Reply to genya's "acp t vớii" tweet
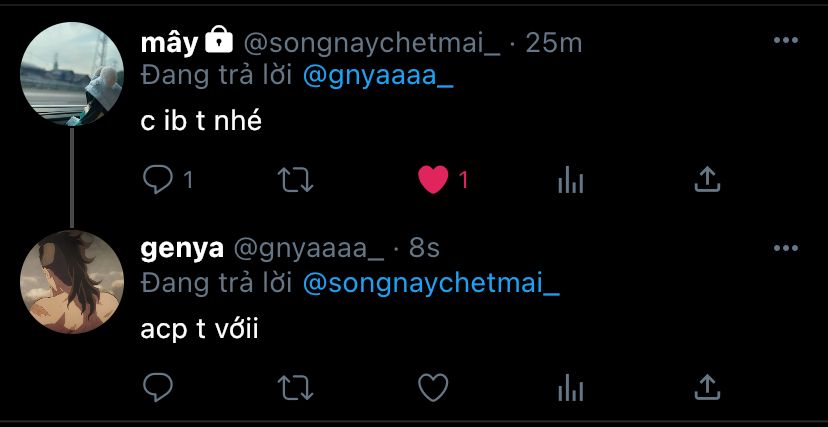The width and height of the screenshot is (828, 427). [x=159, y=387]
